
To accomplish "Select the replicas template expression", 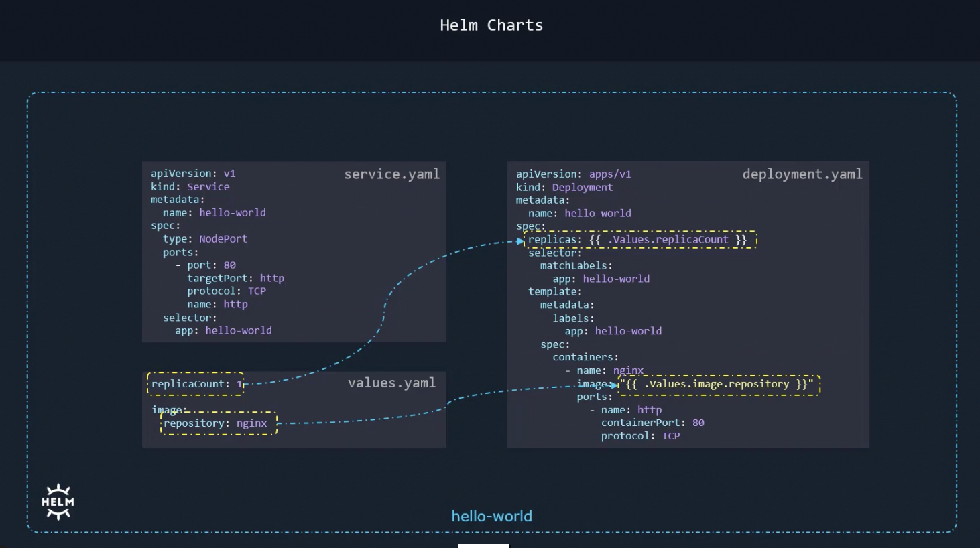I will [639, 239].
